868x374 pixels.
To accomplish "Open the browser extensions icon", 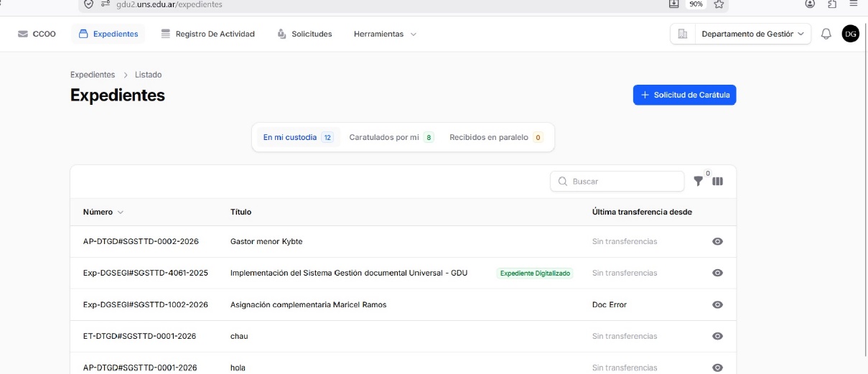I will pos(832,4).
